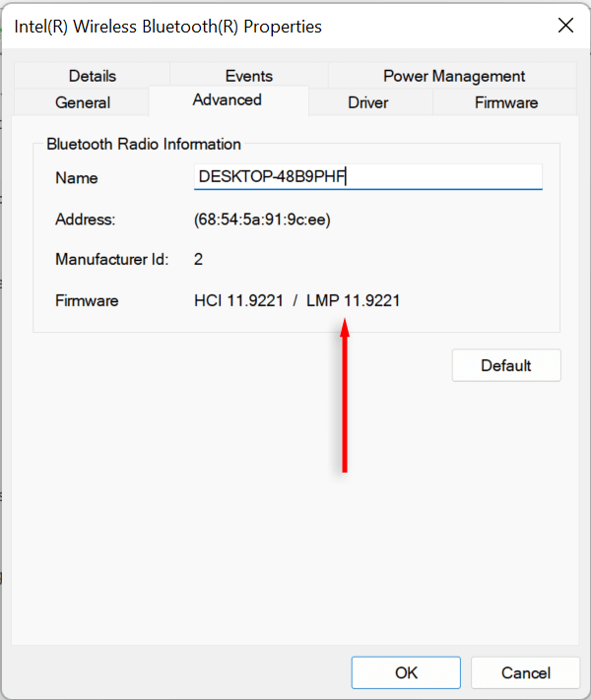Switch to the Firmware tab
The height and width of the screenshot is (700, 591).
[x=505, y=102]
